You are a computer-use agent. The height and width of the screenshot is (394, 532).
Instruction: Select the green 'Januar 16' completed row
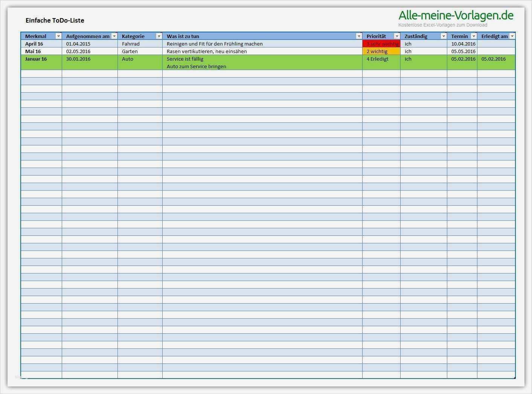click(x=36, y=59)
